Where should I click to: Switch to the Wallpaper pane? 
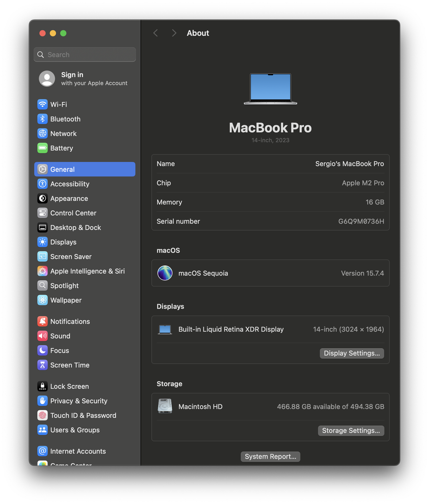click(66, 300)
